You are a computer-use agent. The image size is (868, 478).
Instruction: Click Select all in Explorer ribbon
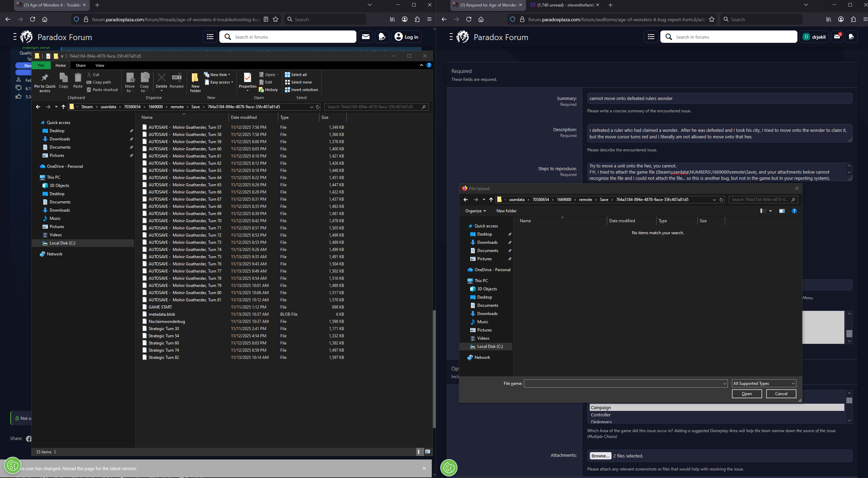[x=296, y=75]
